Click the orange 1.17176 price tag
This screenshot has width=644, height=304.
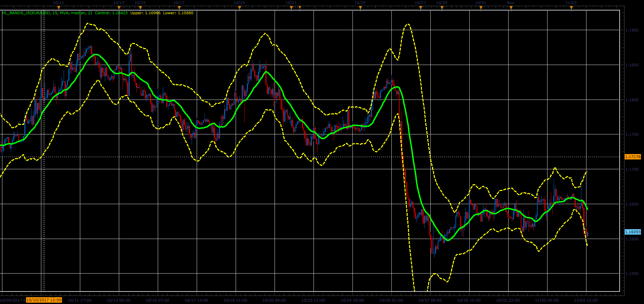(633, 157)
